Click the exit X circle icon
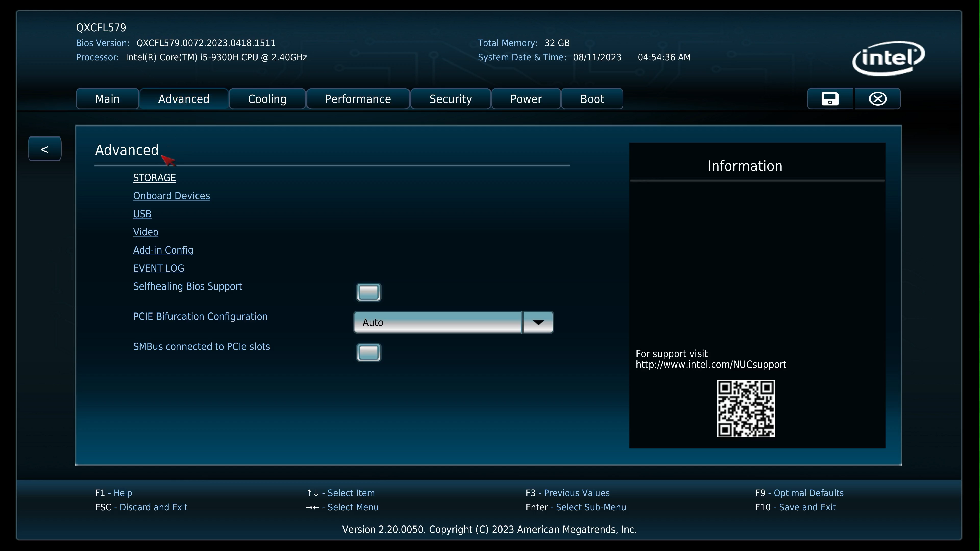 point(878,99)
